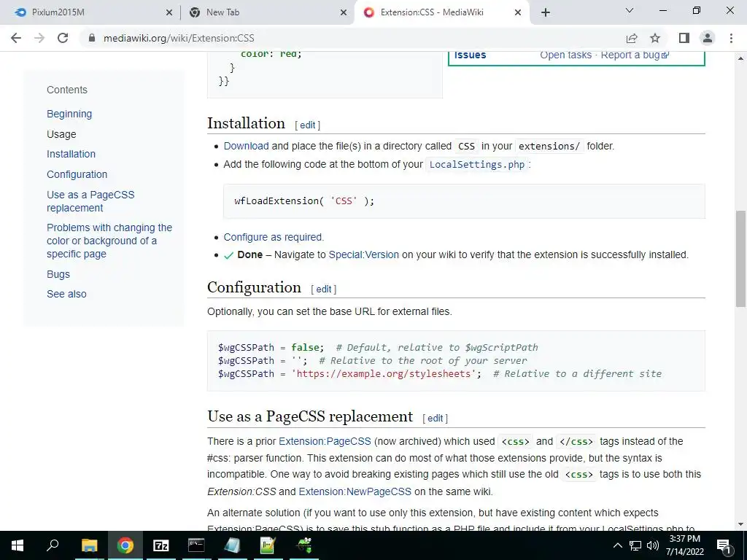Open the LocalSettings.php link
The image size is (747, 560).
pos(477,164)
